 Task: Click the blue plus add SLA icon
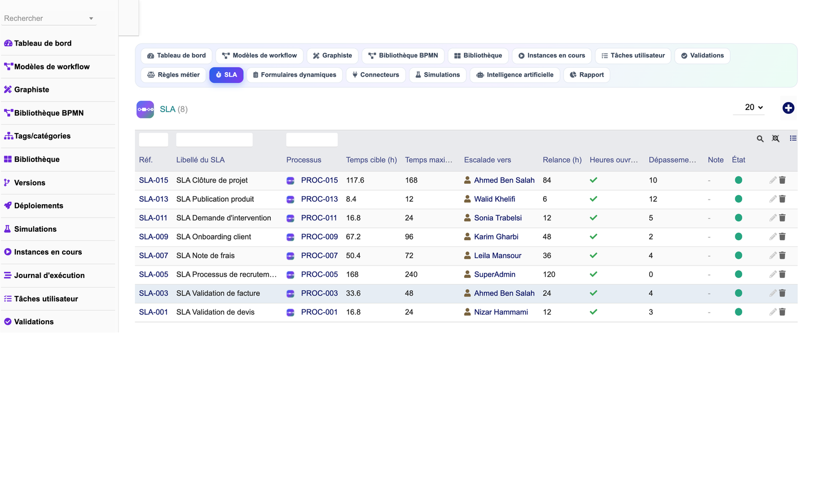pyautogui.click(x=788, y=108)
